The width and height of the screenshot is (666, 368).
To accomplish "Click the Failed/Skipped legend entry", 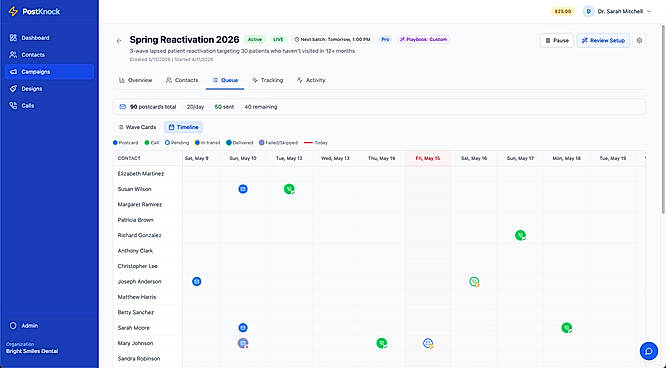I will click(278, 143).
